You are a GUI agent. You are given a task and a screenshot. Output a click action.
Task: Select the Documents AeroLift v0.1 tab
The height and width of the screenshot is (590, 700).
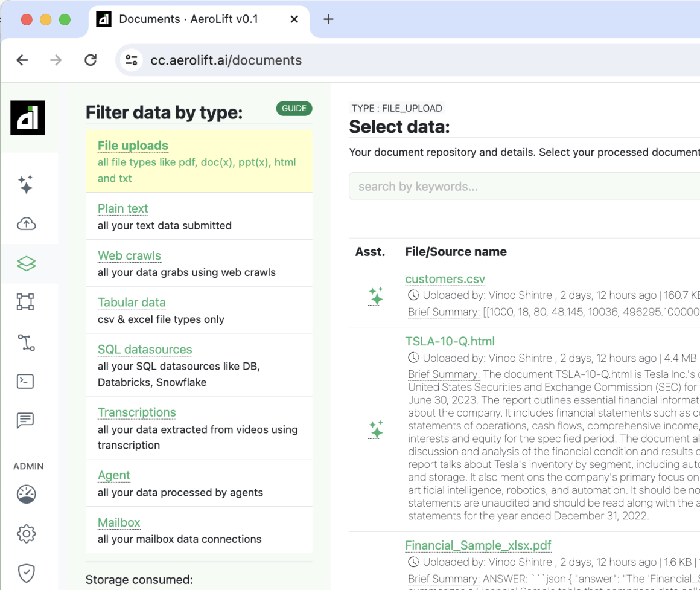(199, 19)
